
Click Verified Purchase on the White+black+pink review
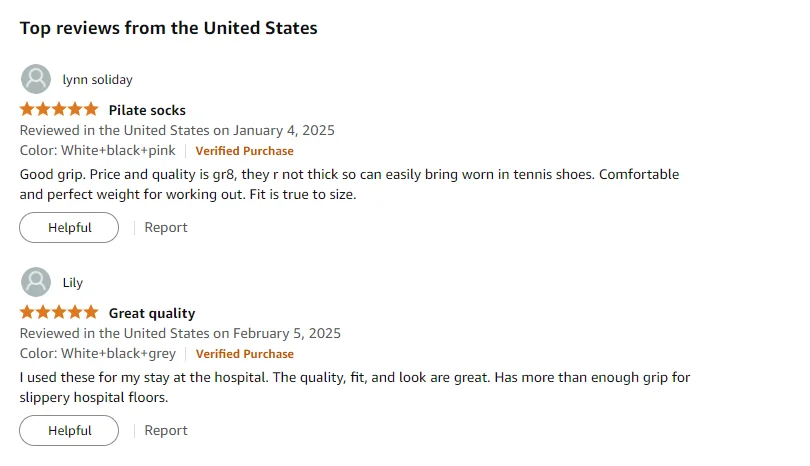[x=244, y=151]
